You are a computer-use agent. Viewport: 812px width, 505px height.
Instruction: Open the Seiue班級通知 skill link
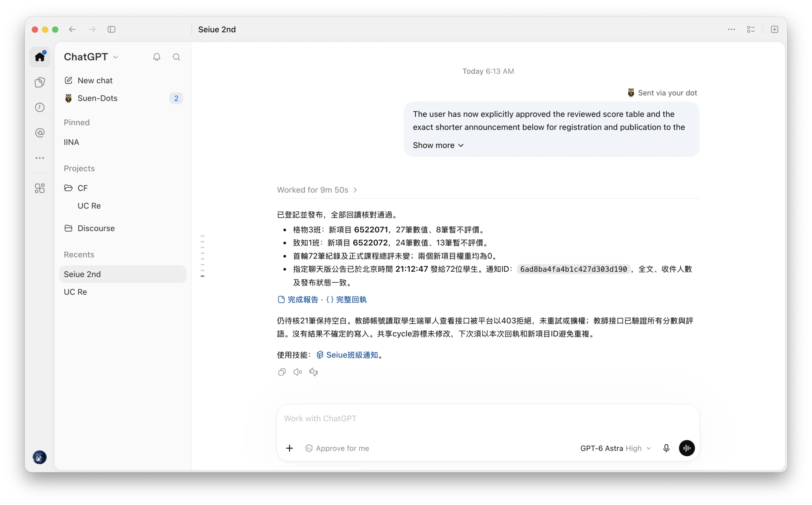pos(348,355)
